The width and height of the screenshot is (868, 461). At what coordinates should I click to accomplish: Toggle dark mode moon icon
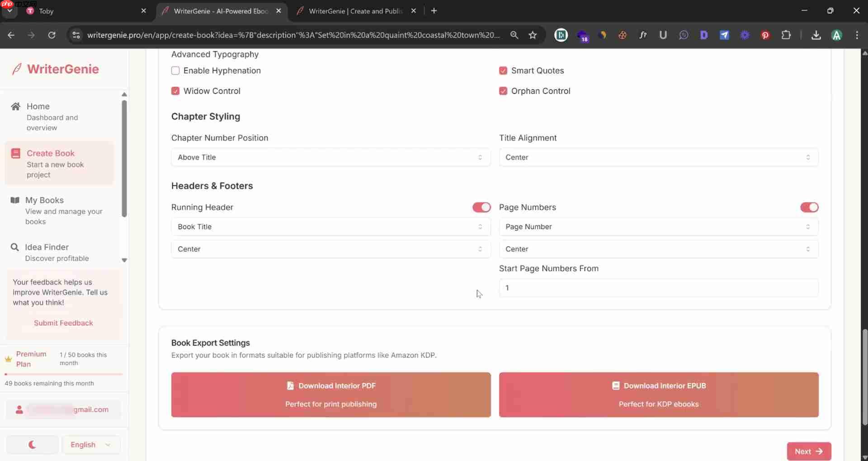[32, 445]
